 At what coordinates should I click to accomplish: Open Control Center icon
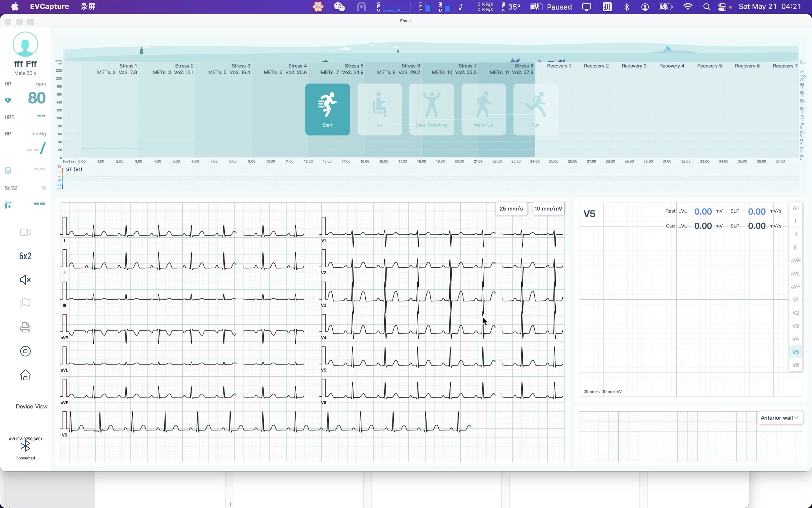[x=722, y=7]
